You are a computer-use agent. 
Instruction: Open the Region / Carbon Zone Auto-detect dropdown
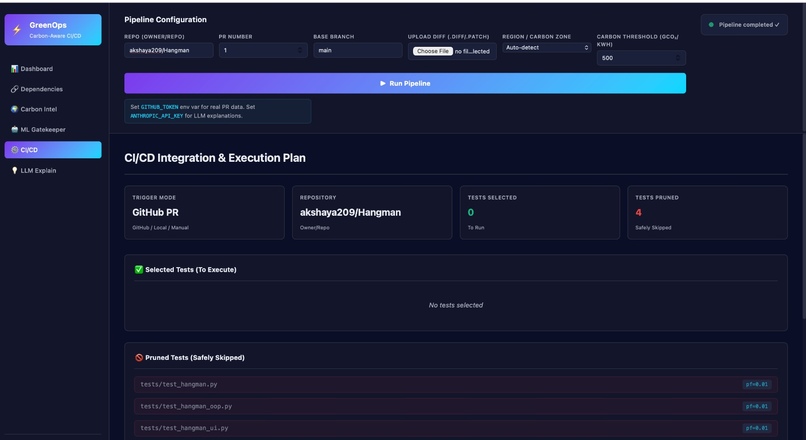[547, 47]
